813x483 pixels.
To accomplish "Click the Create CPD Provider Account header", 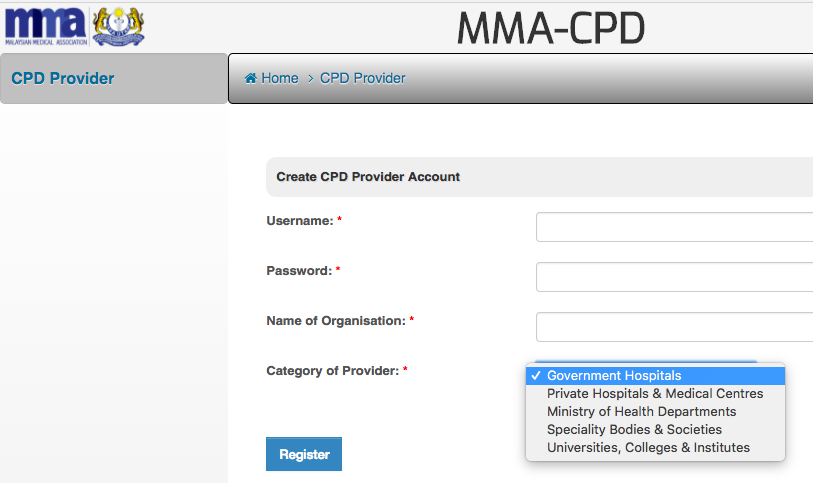I will point(368,177).
